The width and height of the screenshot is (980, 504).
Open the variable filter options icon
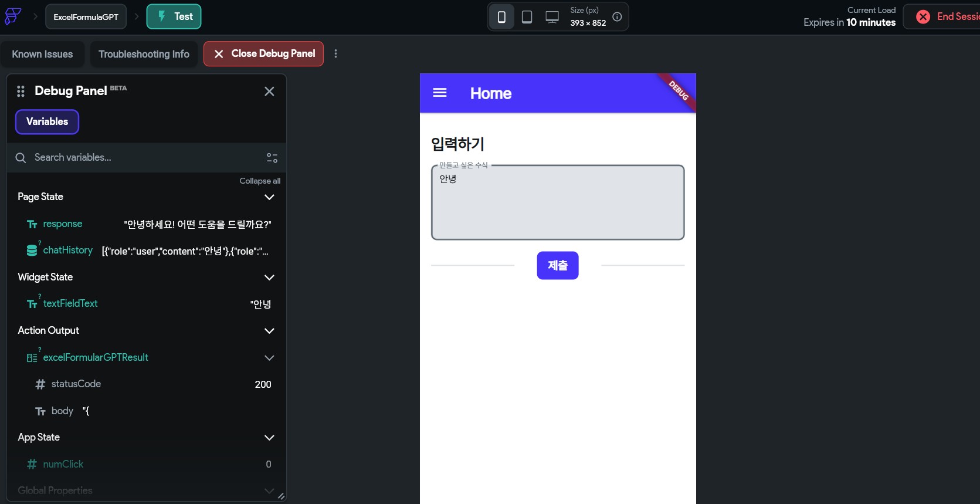(x=272, y=158)
